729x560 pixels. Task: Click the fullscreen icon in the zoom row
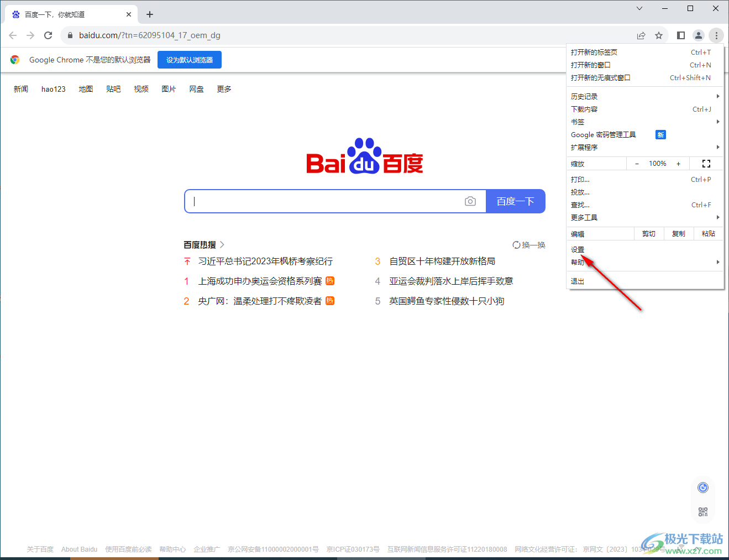(706, 164)
